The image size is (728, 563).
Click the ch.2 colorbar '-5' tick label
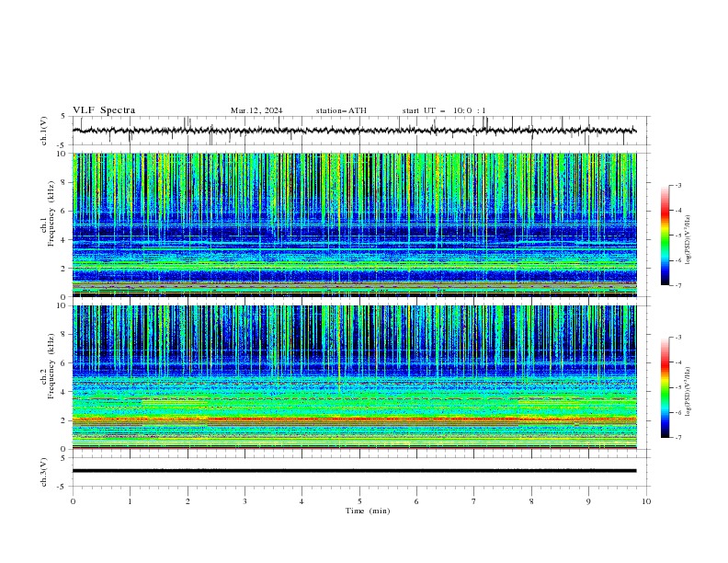click(x=677, y=387)
